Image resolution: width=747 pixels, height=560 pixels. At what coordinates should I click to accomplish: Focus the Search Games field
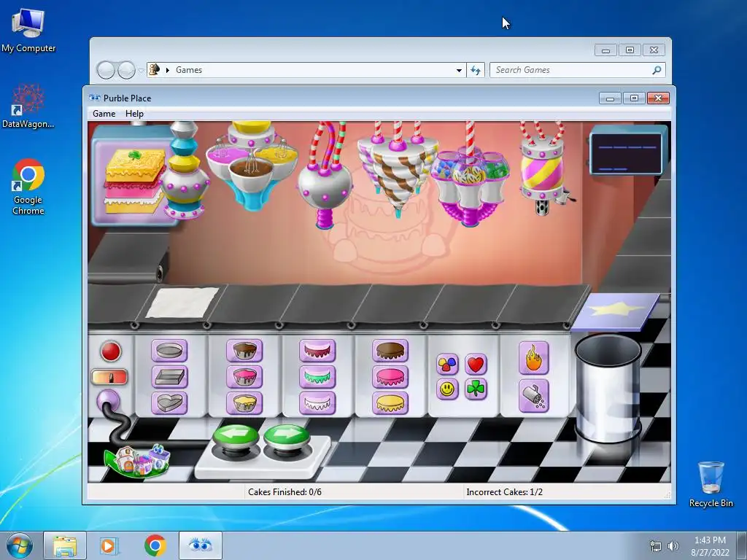click(577, 70)
